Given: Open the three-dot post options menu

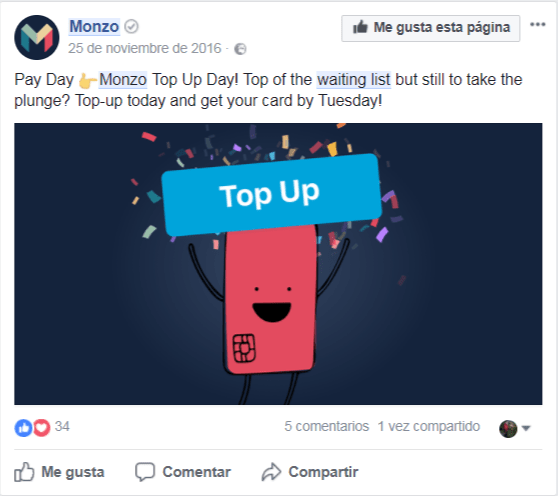Looking at the screenshot, I should click(537, 25).
